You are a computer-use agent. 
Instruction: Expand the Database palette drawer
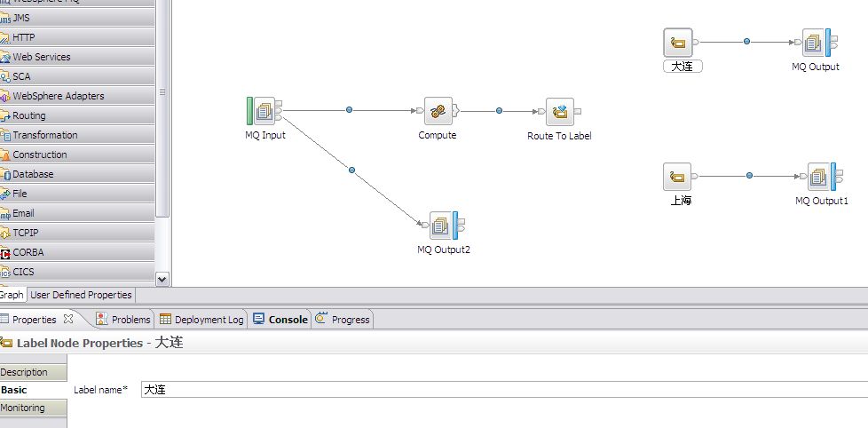pos(77,174)
